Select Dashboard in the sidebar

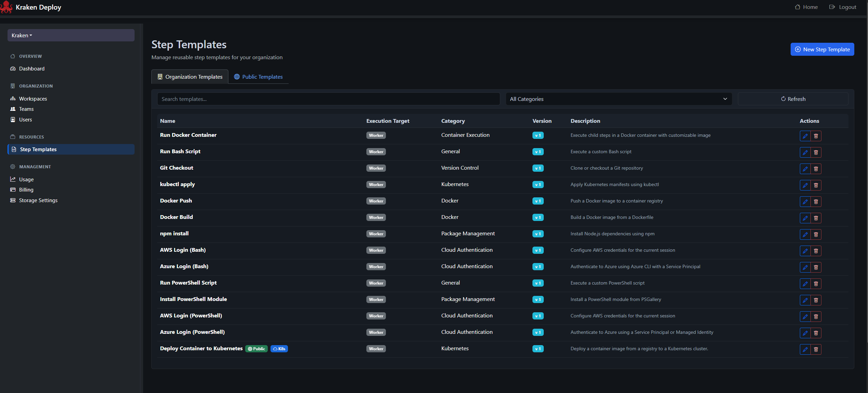pos(31,68)
